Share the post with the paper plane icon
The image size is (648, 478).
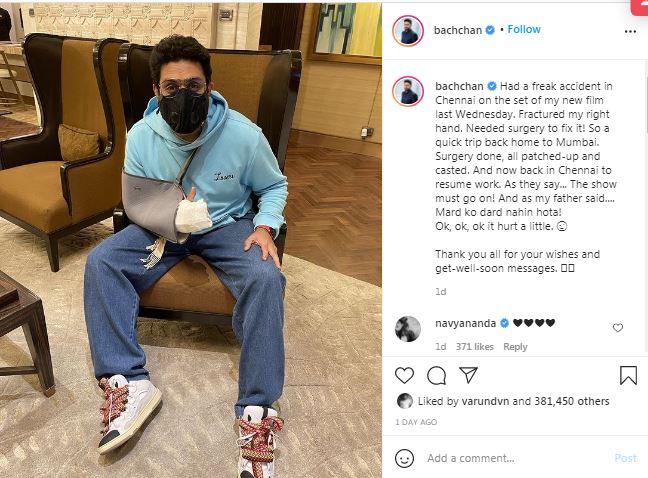coord(468,375)
